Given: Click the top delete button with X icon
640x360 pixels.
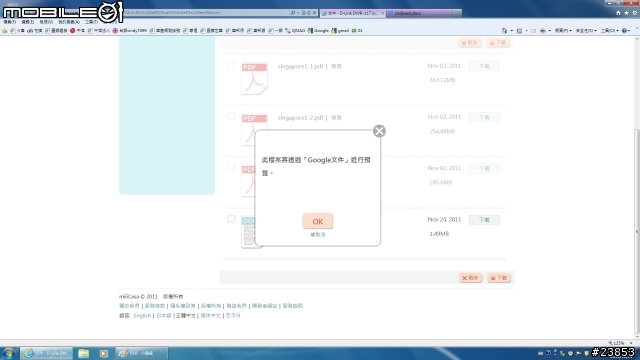Looking at the screenshot, I should pos(469,43).
